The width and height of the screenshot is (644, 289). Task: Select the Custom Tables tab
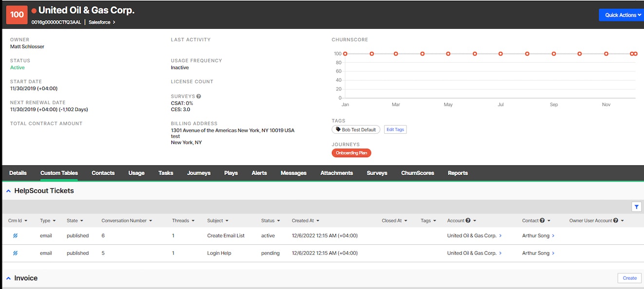(59, 173)
